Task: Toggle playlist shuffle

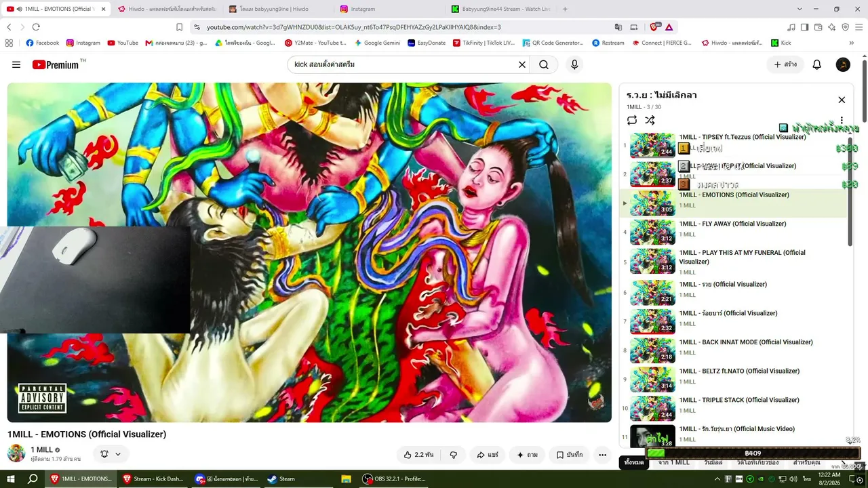Action: coord(650,120)
